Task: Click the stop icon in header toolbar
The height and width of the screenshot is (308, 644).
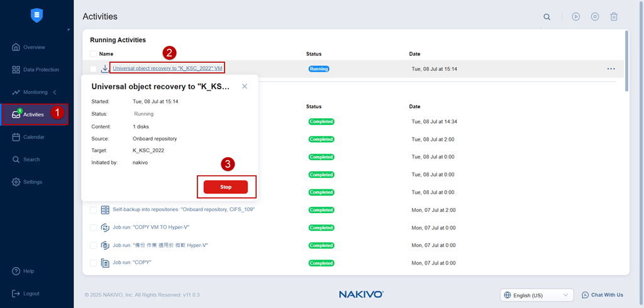Action: pos(595,17)
